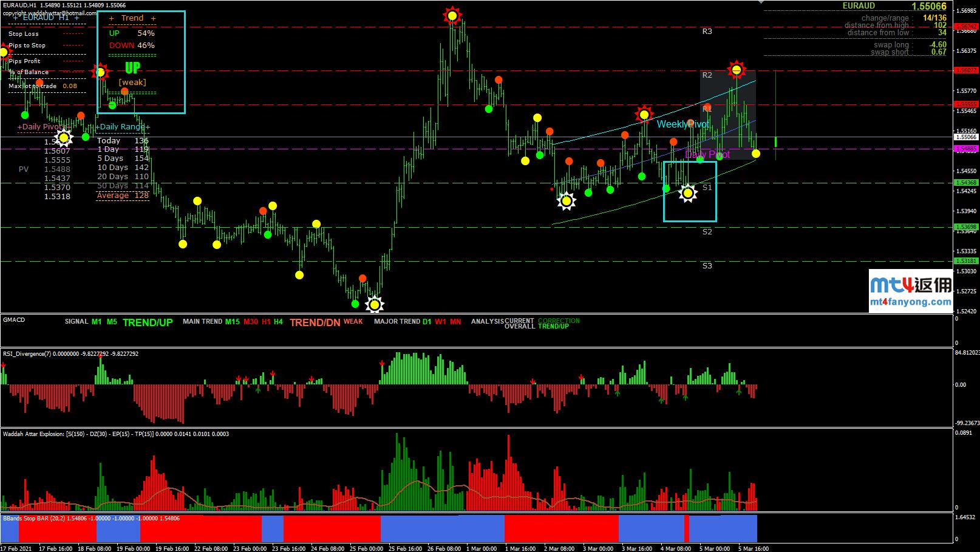Click the red sun marker on the R2 line
This screenshot has height=552, width=980.
tap(737, 70)
